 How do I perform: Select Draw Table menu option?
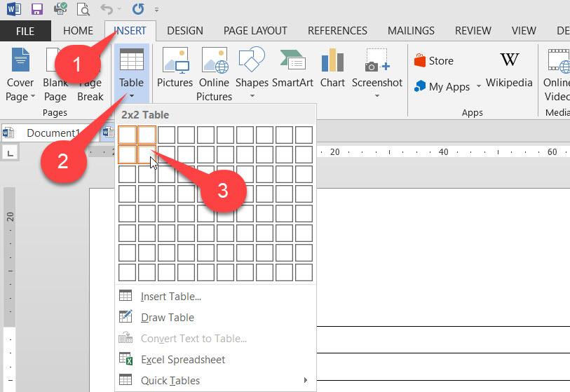coord(167,318)
